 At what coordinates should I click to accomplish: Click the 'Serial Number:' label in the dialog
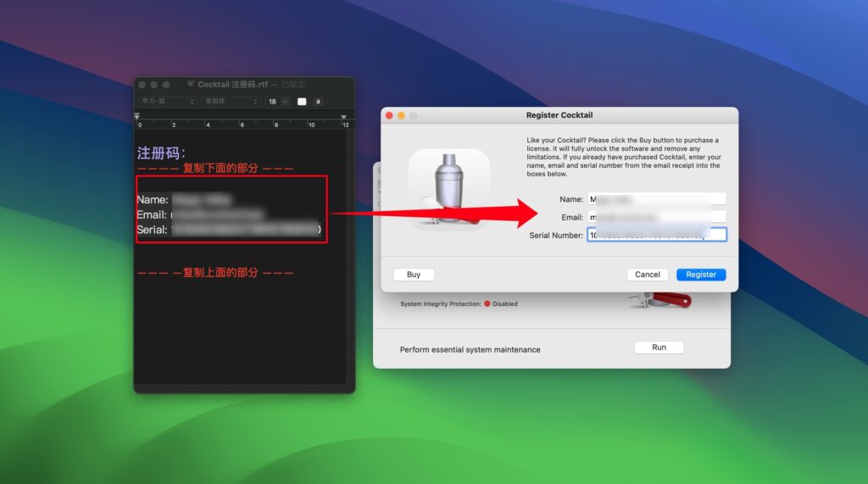[556, 236]
